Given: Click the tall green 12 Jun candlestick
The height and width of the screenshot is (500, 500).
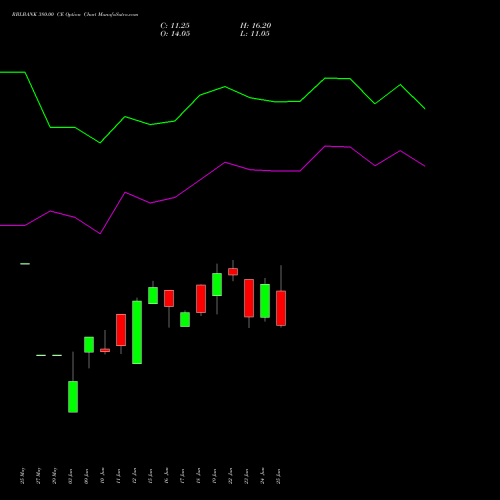Looking at the screenshot, I should pyautogui.click(x=137, y=332).
